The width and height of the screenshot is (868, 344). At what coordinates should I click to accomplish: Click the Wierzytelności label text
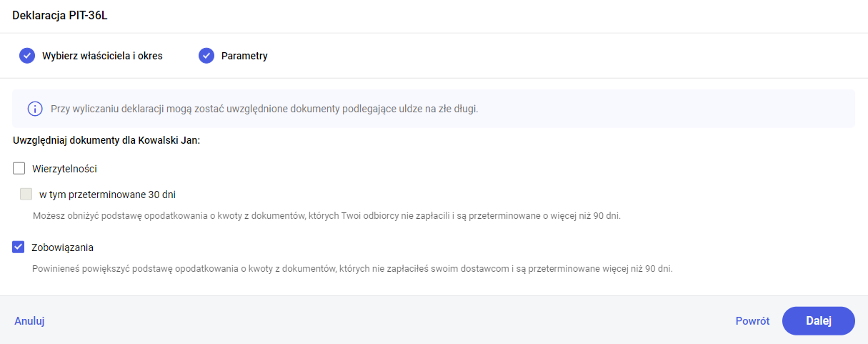tap(64, 169)
